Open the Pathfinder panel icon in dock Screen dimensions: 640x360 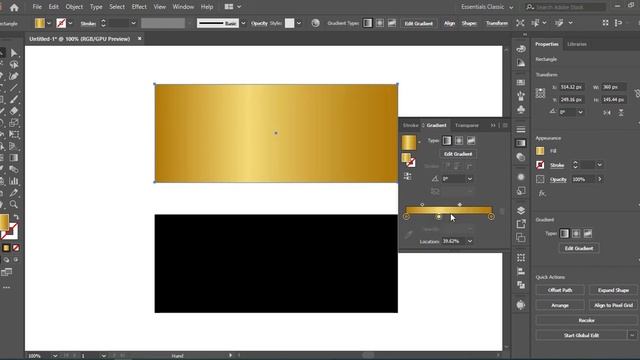point(521,285)
